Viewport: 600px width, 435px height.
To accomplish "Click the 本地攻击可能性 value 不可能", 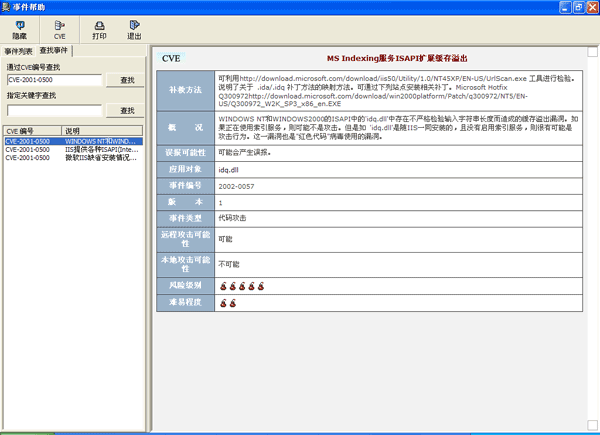I will pyautogui.click(x=229, y=264).
